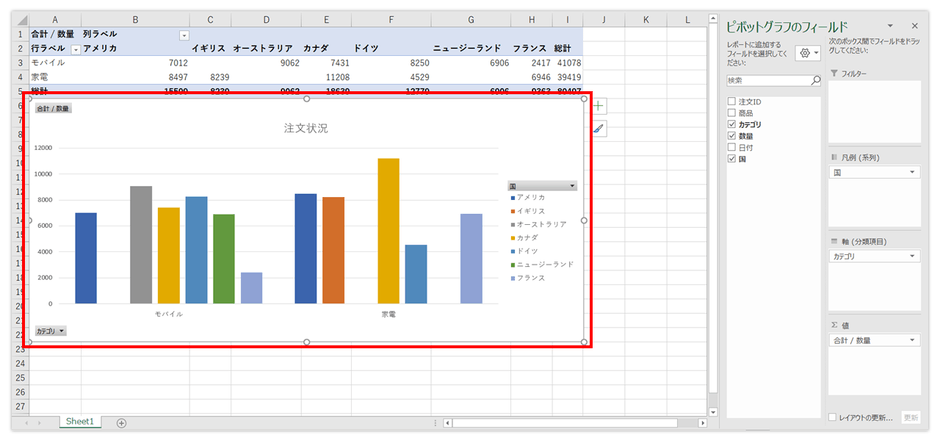This screenshot has height=441, width=940.
Task: Click the search magnifier in field list
Action: tap(815, 80)
